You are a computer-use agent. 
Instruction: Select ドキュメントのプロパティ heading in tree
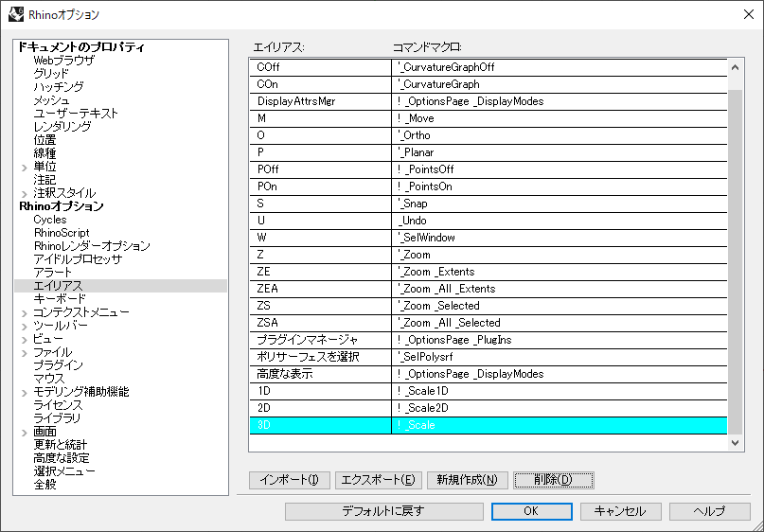tap(81, 47)
